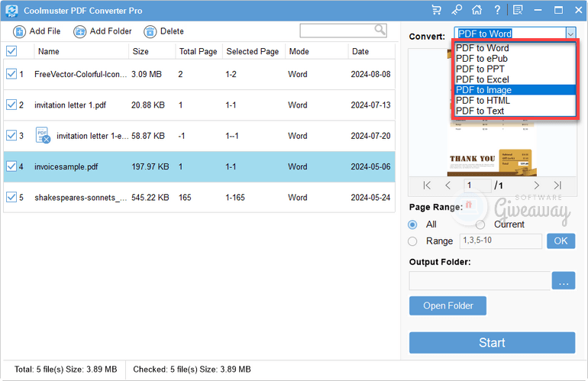Click the Add Folder button
The width and height of the screenshot is (588, 381).
tap(102, 31)
